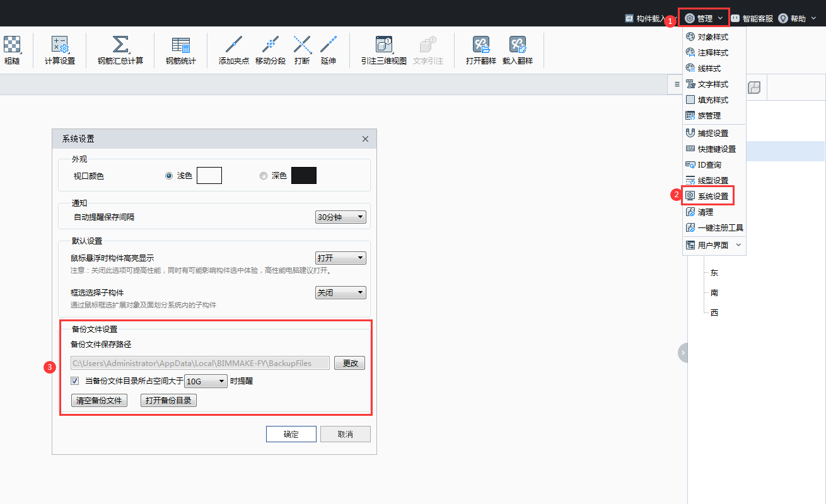Image resolution: width=826 pixels, height=504 pixels.
Task: Run 钢筋汇总计算 sigma tool
Action: [x=120, y=50]
